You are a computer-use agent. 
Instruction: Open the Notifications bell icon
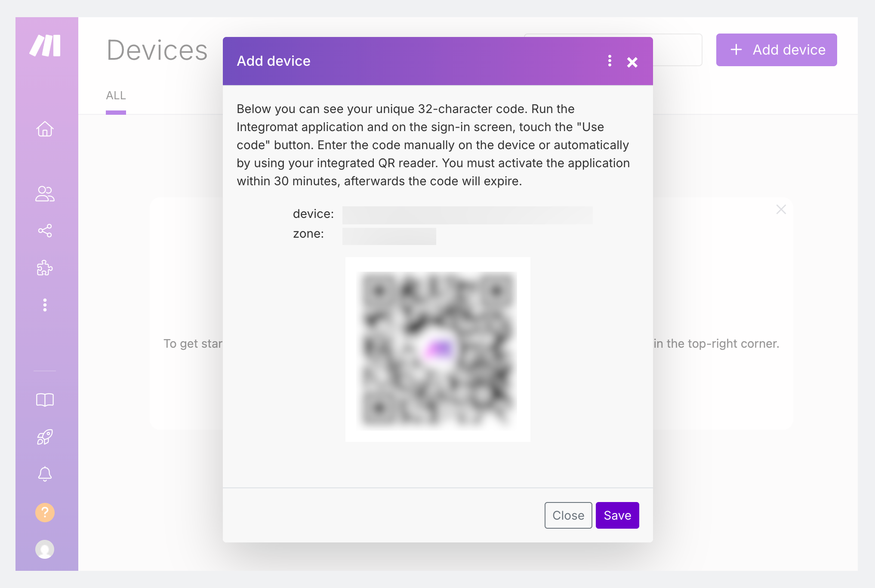(x=45, y=474)
